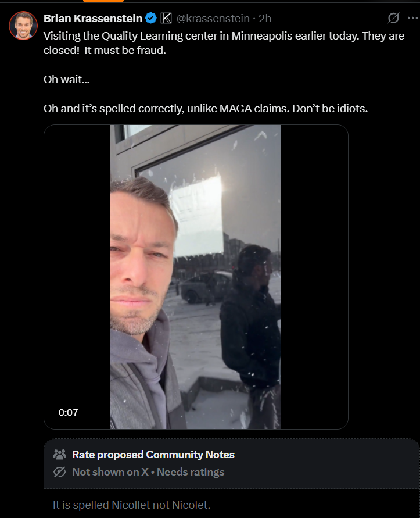Click the 0:07 video duration label
This screenshot has height=518, width=420.
pos(69,412)
